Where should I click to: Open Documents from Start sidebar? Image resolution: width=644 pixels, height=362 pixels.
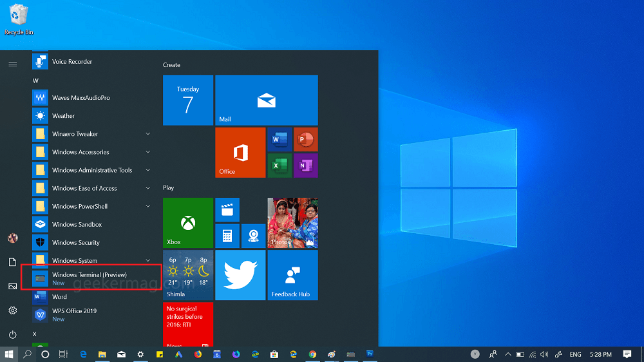click(13, 262)
